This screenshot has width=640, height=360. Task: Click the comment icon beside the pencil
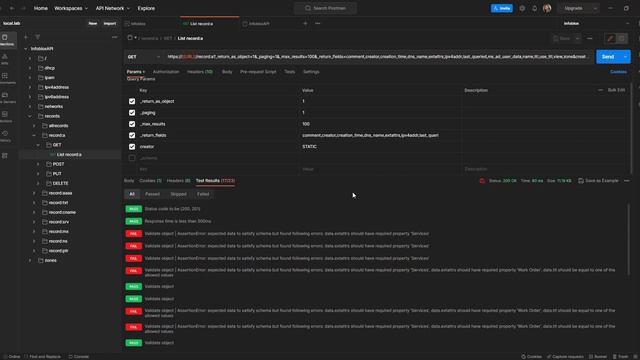click(x=622, y=38)
